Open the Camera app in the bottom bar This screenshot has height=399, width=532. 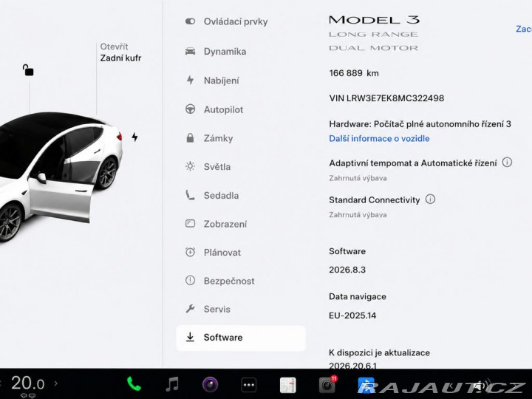pyautogui.click(x=210, y=385)
